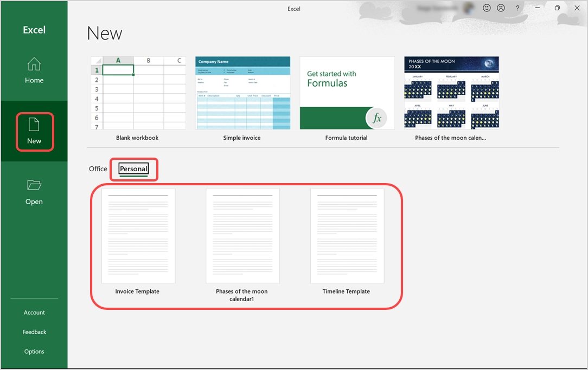Screen dimensions: 588x370
Task: Switch to the Personal templates tab
Action: 133,169
